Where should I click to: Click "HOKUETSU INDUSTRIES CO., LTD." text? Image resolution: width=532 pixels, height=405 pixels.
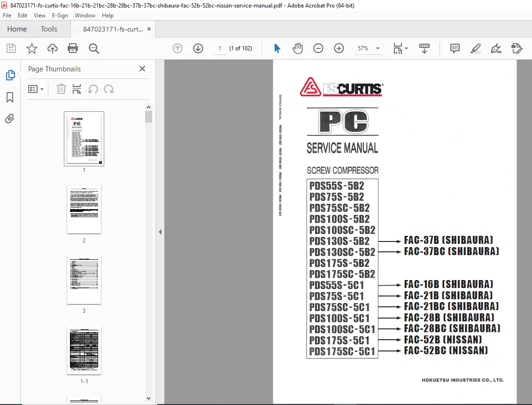[463, 380]
